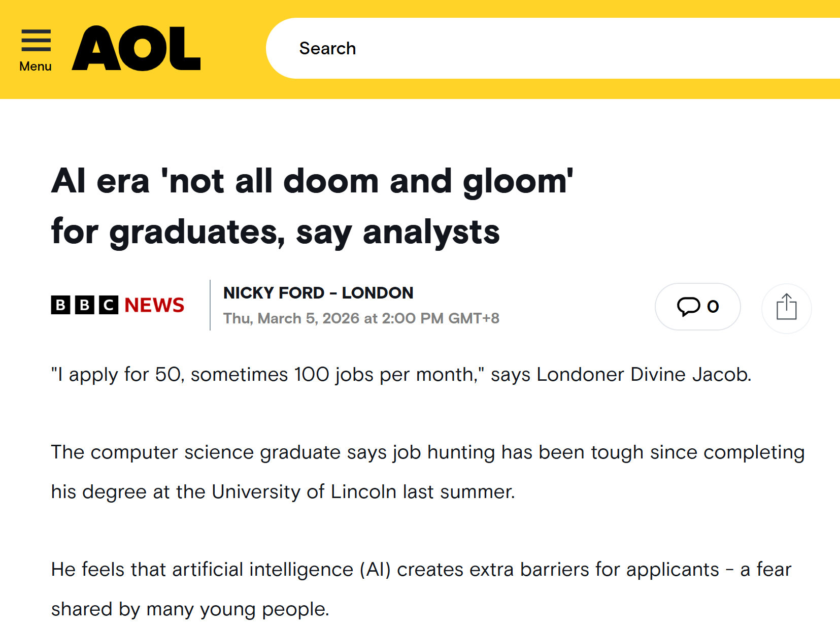This screenshot has width=840, height=626.
Task: Click the text "shared by many young people"
Action: click(189, 609)
